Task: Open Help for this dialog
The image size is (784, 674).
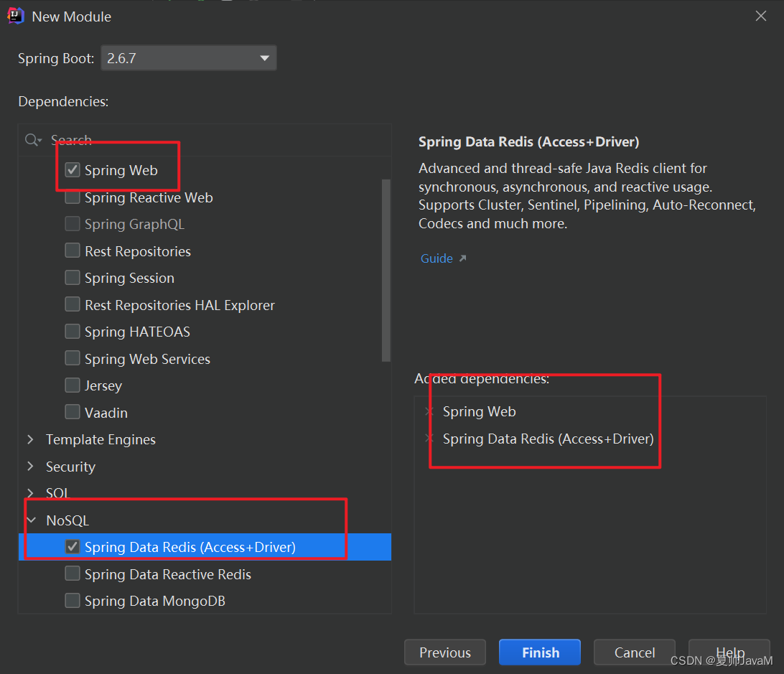Action: click(729, 652)
